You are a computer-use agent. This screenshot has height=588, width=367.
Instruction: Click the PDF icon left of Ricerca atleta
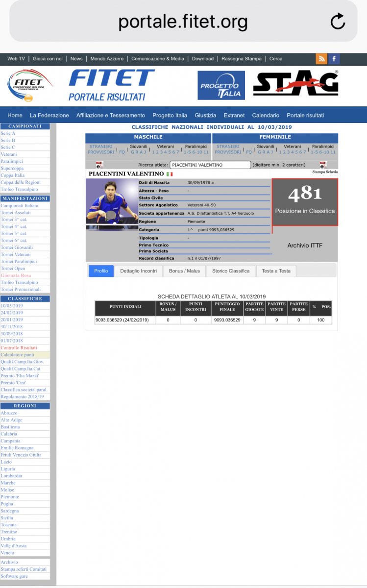(x=99, y=165)
